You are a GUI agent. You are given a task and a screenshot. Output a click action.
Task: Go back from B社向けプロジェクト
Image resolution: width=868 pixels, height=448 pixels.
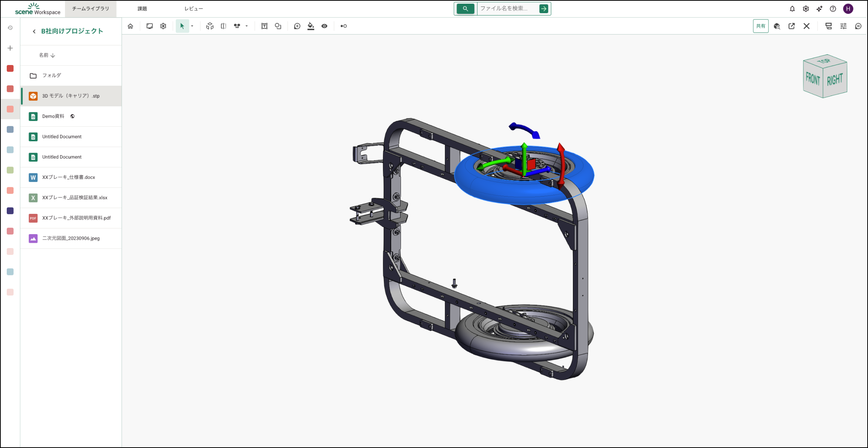(34, 31)
